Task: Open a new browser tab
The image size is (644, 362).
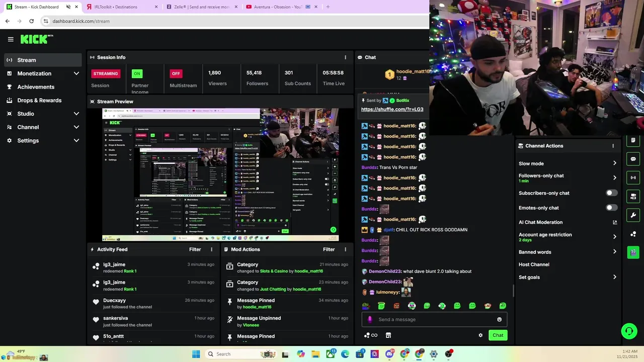Action: coord(328,7)
